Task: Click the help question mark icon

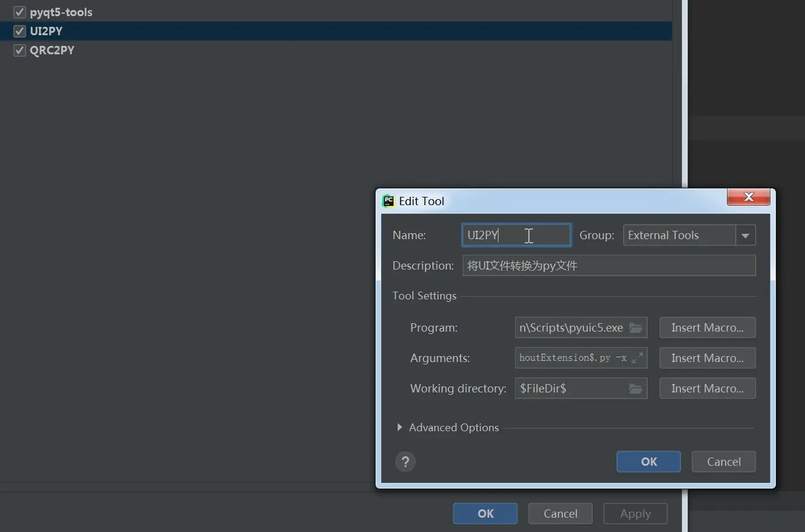Action: click(405, 462)
